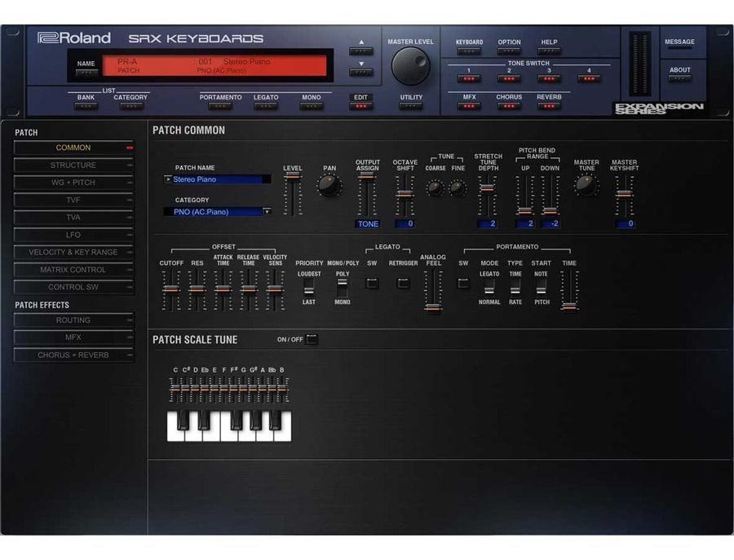Toggle Tone Switch 3
Screen dimensions: 734x560
(x=549, y=78)
